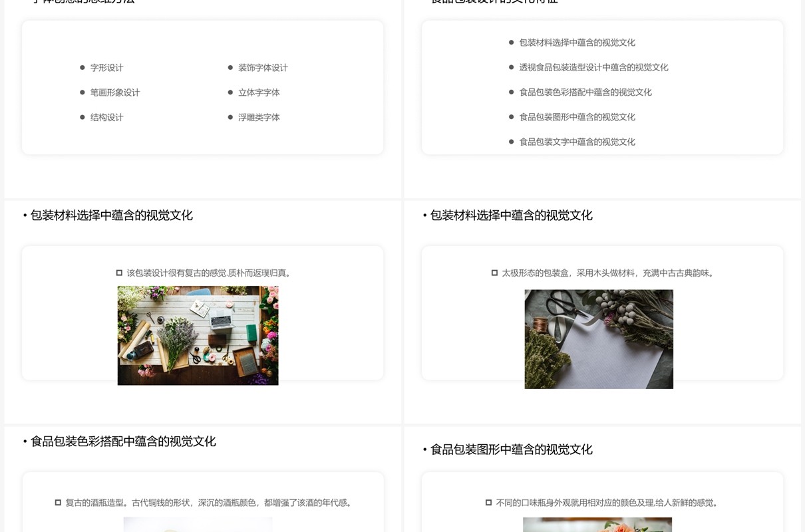Click slide title 食品包装图形中蕴含的视觉文化
The height and width of the screenshot is (532, 805).
pyautogui.click(x=511, y=450)
